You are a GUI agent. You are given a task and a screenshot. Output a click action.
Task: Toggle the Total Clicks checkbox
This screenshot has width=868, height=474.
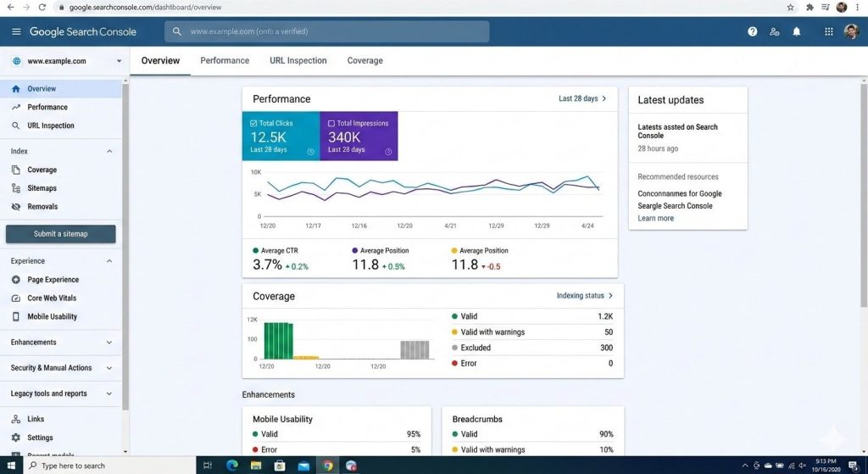pos(253,124)
